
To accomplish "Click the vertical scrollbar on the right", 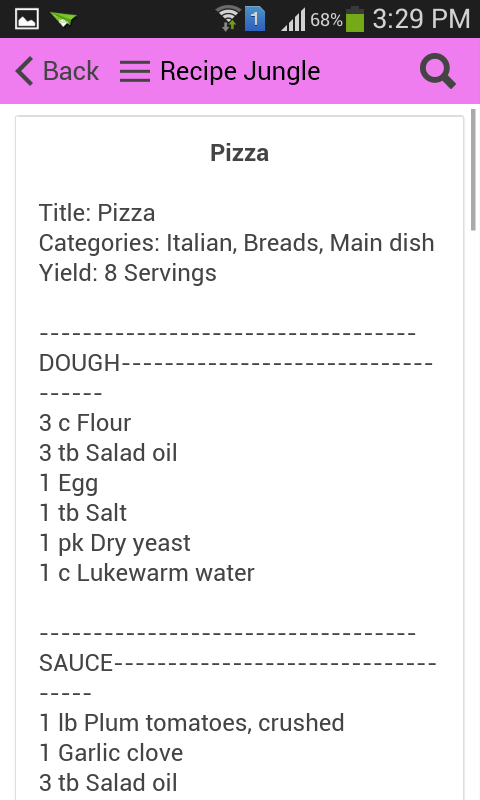I will [x=473, y=169].
